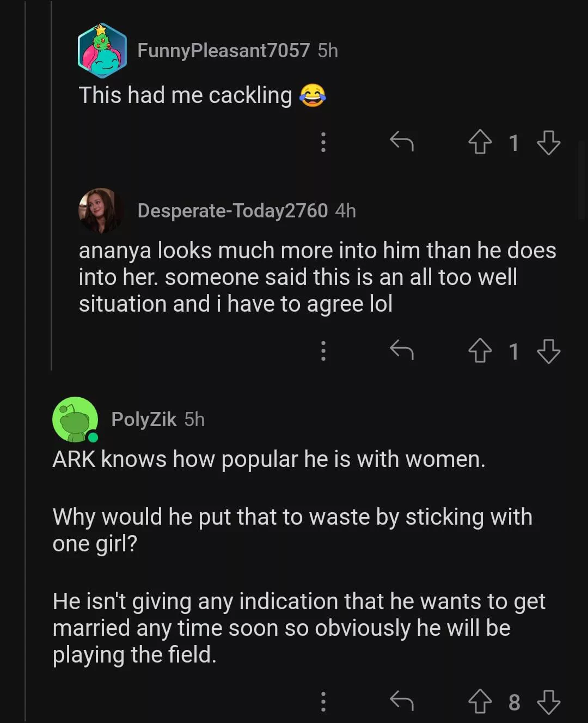This screenshot has height=723, width=588.
Task: Upvote Desperate-Today2760's comment about ananya
Action: coord(480,350)
